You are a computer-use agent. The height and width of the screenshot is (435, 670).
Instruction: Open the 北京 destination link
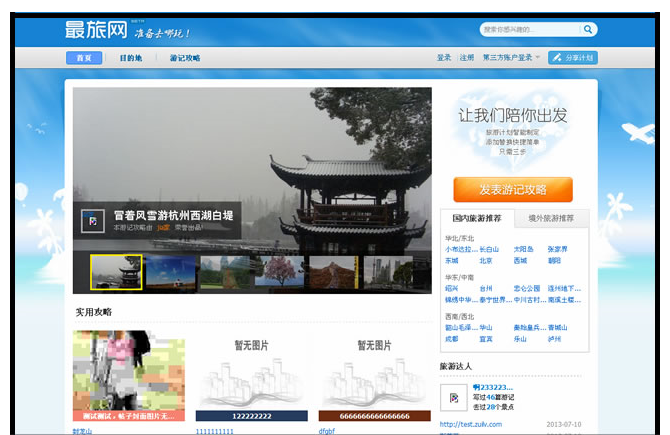485,260
